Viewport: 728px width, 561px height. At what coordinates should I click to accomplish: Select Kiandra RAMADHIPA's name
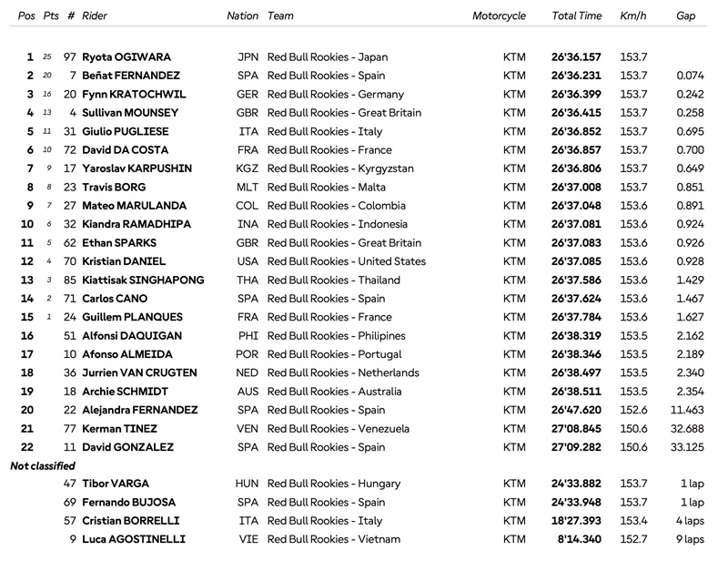[136, 224]
